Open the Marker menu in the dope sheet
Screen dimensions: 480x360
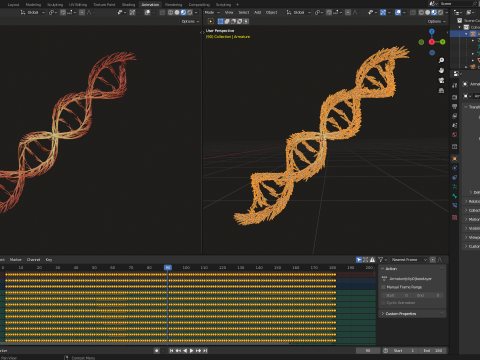pos(16,260)
